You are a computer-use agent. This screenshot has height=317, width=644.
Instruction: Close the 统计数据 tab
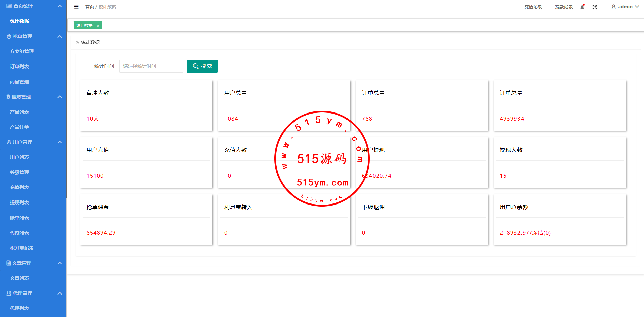pyautogui.click(x=98, y=26)
